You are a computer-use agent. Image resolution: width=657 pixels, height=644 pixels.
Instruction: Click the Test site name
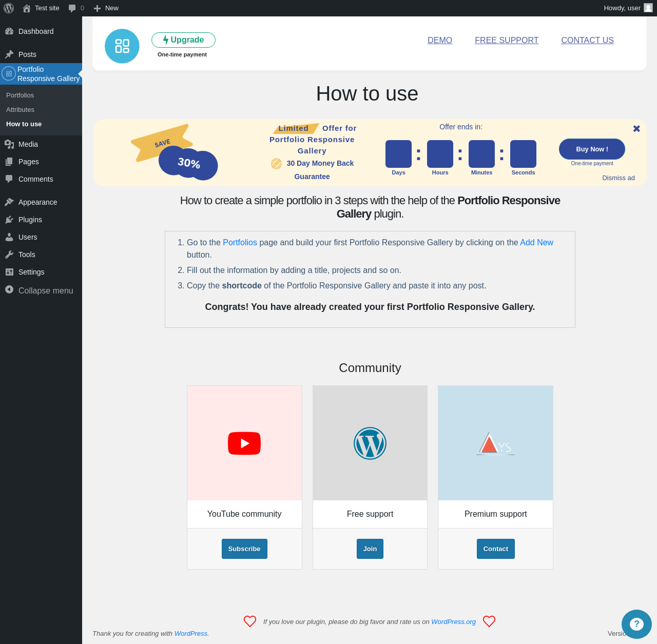click(x=47, y=8)
